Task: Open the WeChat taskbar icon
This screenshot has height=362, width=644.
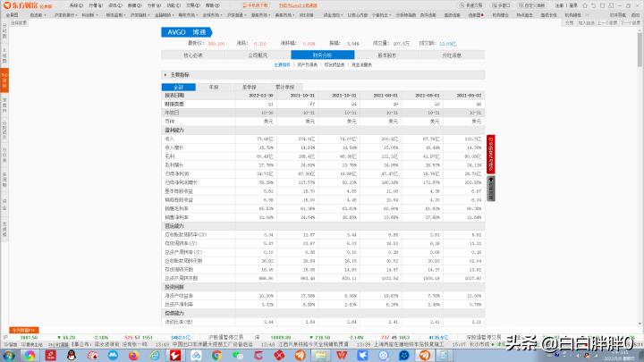Action: click(238, 355)
